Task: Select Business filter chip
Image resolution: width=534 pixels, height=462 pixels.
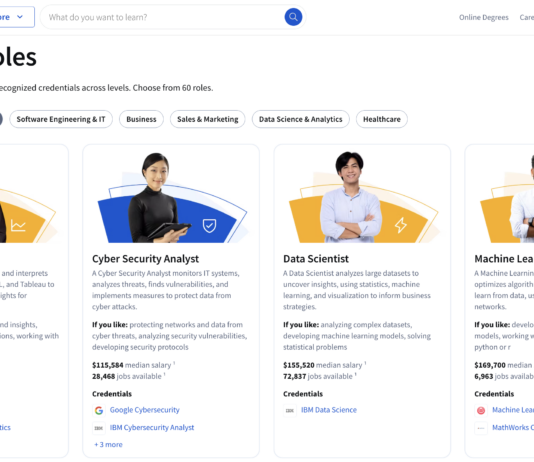Action: coord(141,119)
